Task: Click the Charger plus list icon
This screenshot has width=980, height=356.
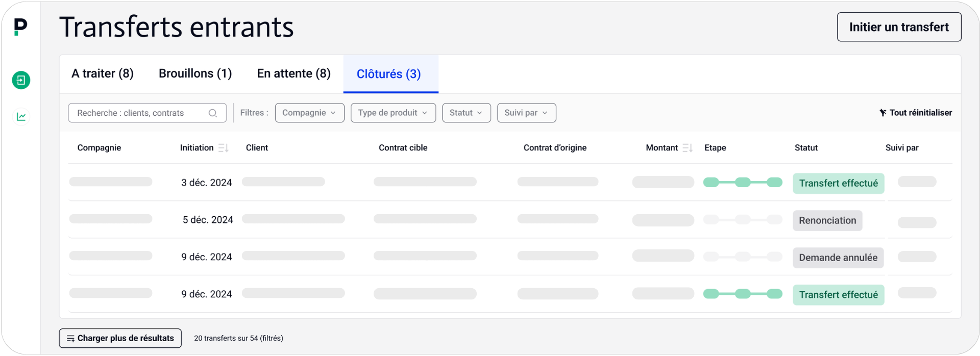Action: coord(70,339)
